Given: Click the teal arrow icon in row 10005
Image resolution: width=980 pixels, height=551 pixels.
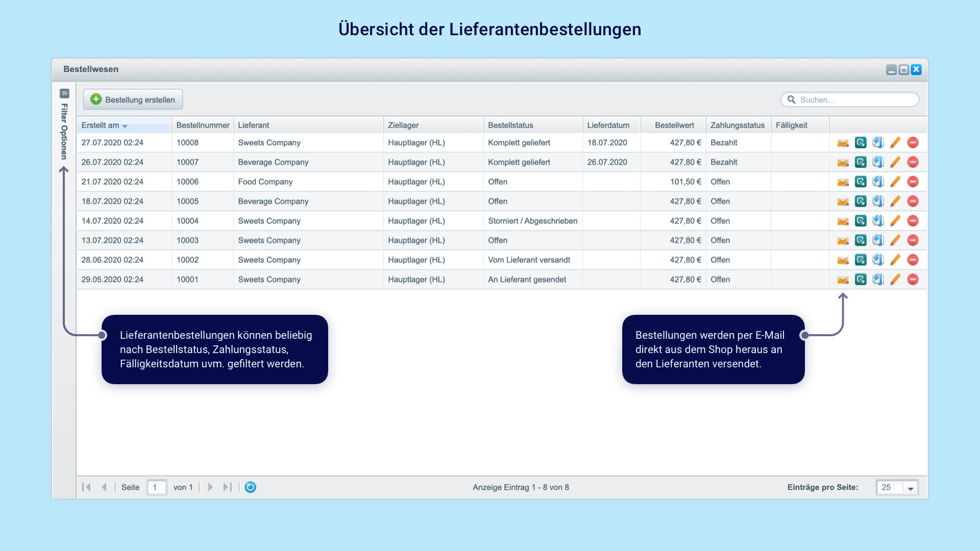Looking at the screenshot, I should (x=861, y=202).
